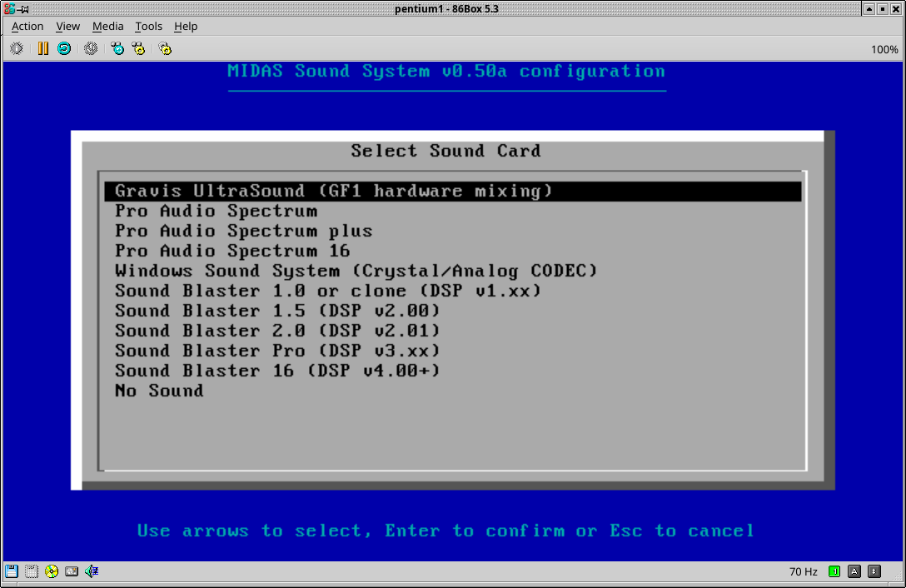Click the ACPI shutdown toolbar icon
Viewport: 906px width, 588px height.
click(91, 48)
